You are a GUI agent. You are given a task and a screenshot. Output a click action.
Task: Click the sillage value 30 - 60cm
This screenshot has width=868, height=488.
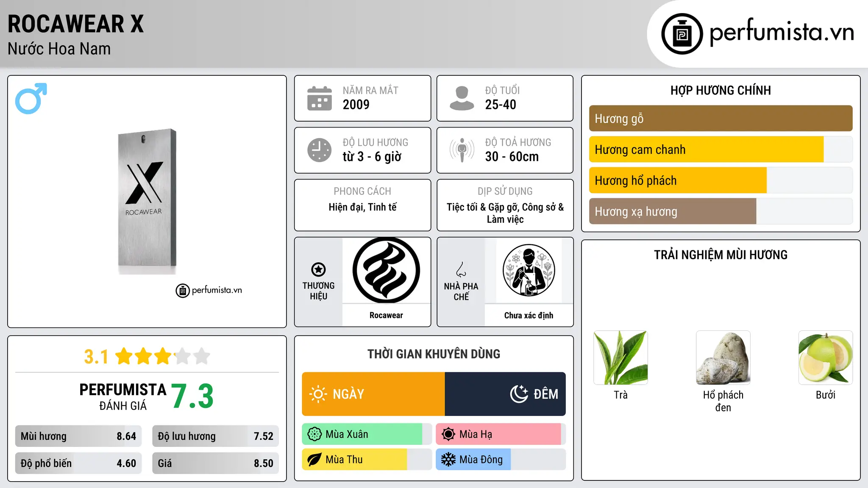(512, 157)
